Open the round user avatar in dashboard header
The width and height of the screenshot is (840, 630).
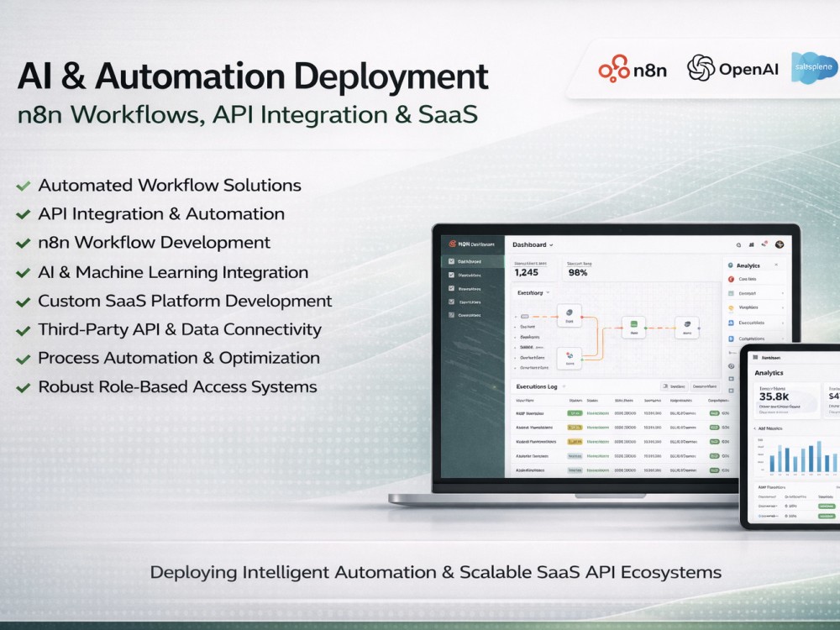[780, 244]
